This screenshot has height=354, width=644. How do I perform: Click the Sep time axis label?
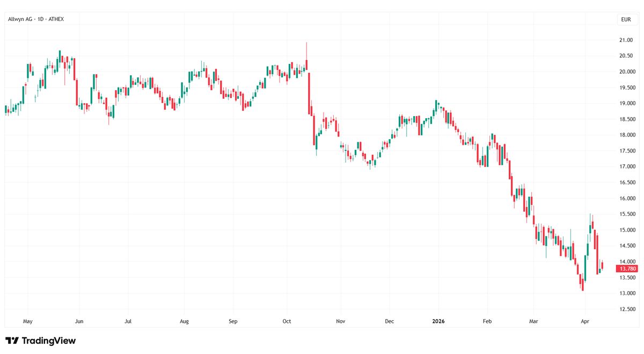tap(233, 321)
